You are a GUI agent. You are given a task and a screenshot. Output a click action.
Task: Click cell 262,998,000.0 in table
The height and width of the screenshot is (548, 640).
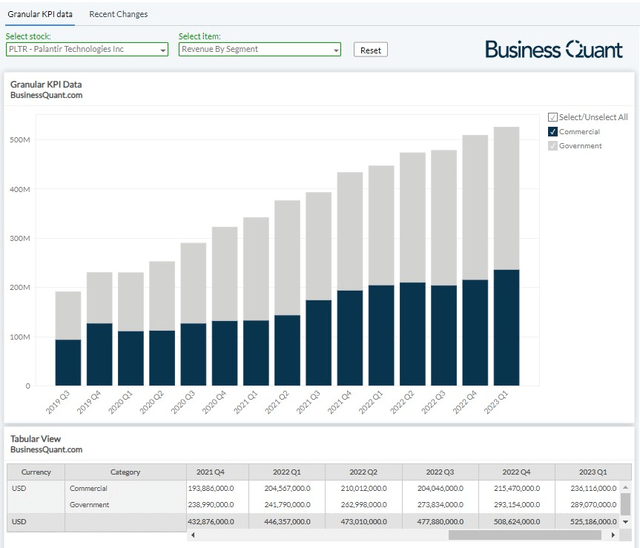pyautogui.click(x=364, y=505)
